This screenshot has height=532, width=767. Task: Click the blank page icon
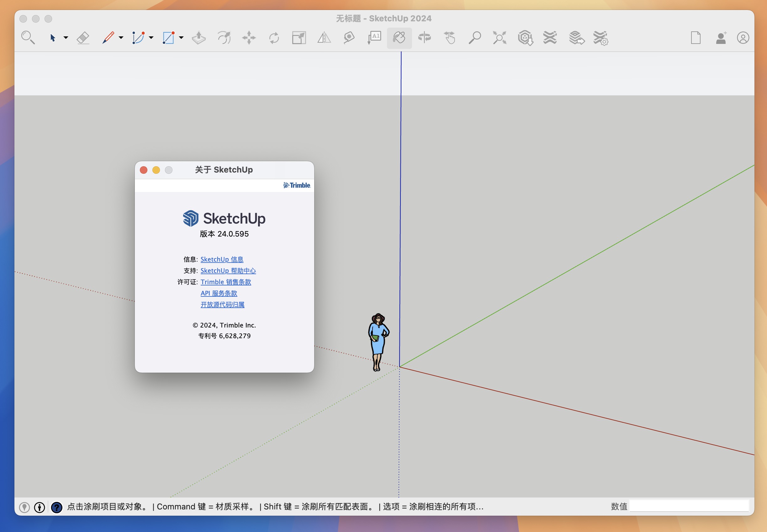tap(696, 38)
